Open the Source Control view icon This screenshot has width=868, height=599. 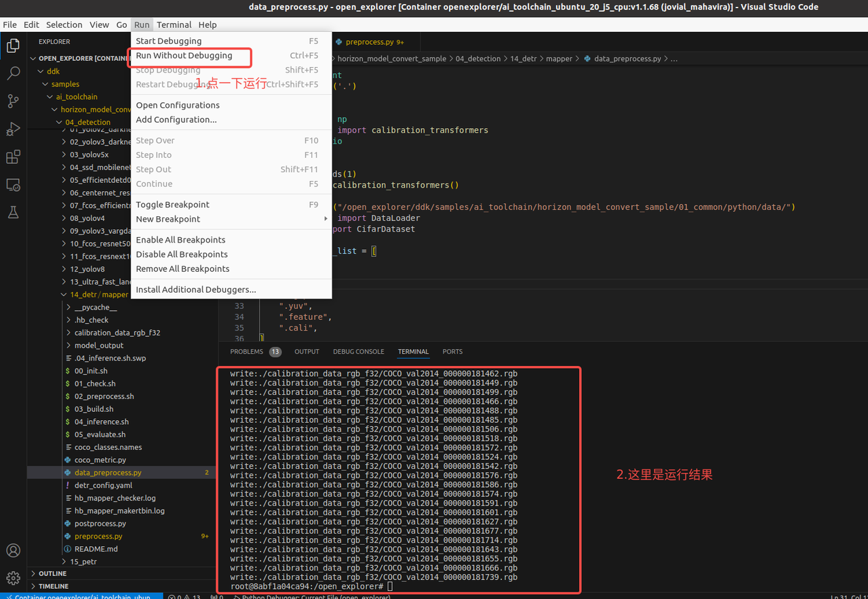pyautogui.click(x=13, y=101)
